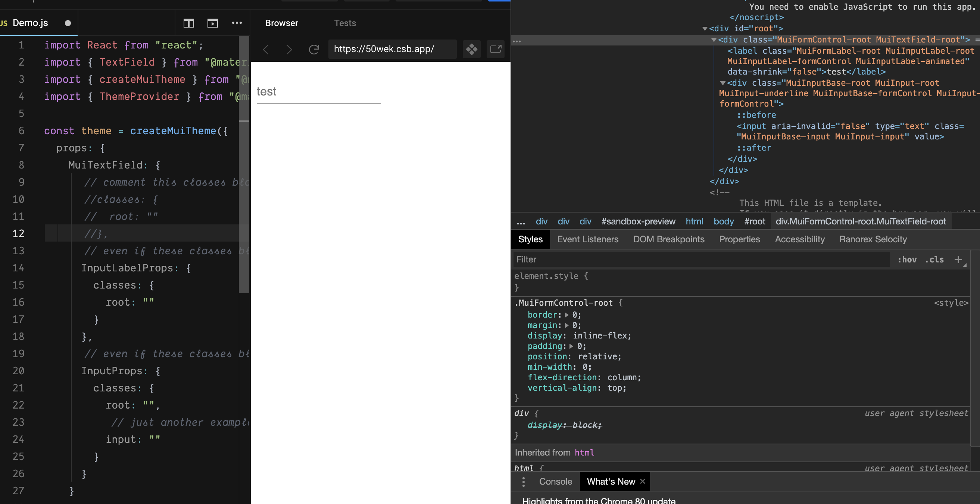
Task: Open editor options via ellipsis icon
Action: pos(237,23)
